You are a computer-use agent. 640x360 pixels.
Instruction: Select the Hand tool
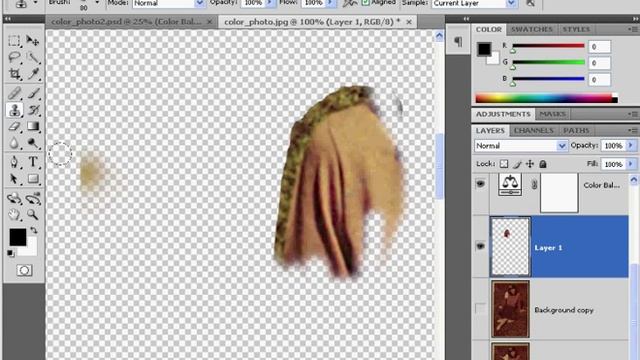(14, 214)
